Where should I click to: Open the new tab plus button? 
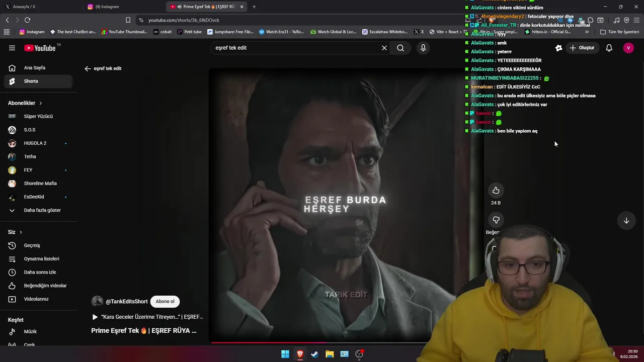point(254,7)
